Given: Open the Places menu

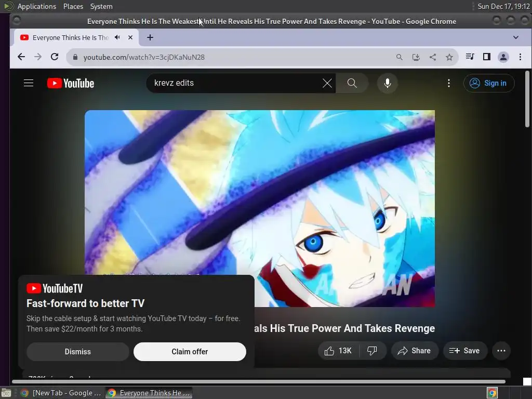Looking at the screenshot, I should click(x=73, y=6).
